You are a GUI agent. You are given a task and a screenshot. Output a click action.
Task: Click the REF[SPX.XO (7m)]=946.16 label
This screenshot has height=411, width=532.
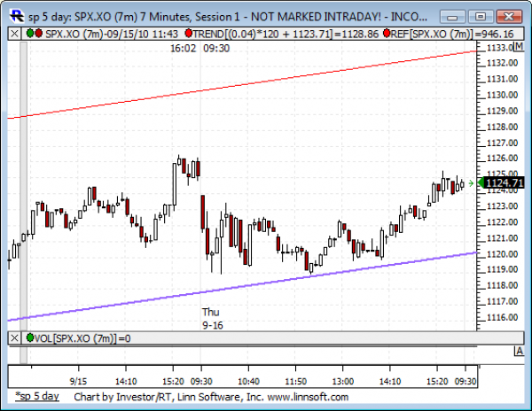(452, 34)
